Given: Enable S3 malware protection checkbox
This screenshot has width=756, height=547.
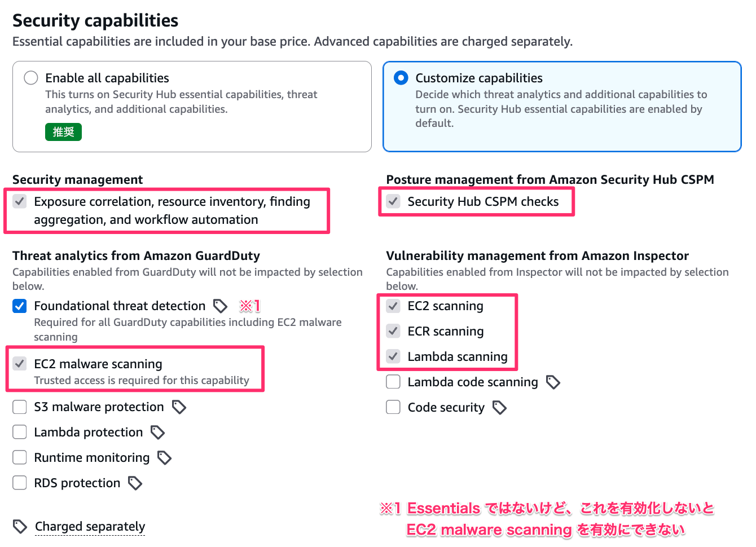Looking at the screenshot, I should [x=20, y=407].
